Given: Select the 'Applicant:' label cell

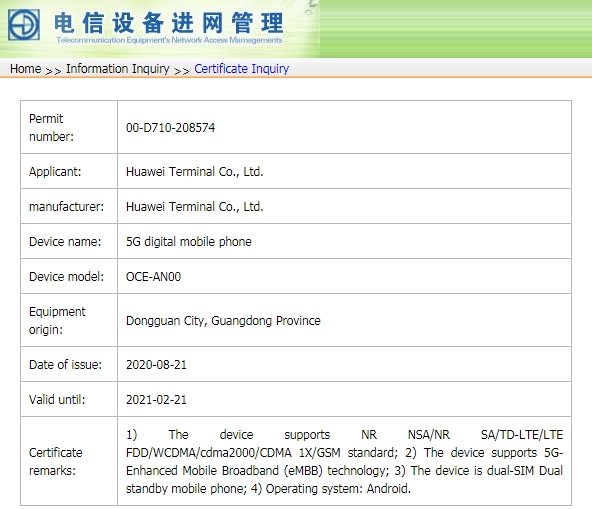Looking at the screenshot, I should click(69, 171).
